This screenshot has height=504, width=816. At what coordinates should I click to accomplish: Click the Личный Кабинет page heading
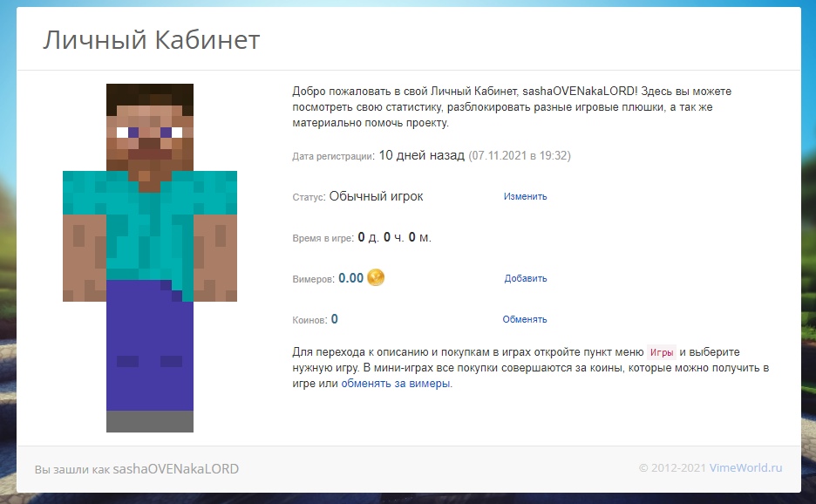click(x=152, y=40)
